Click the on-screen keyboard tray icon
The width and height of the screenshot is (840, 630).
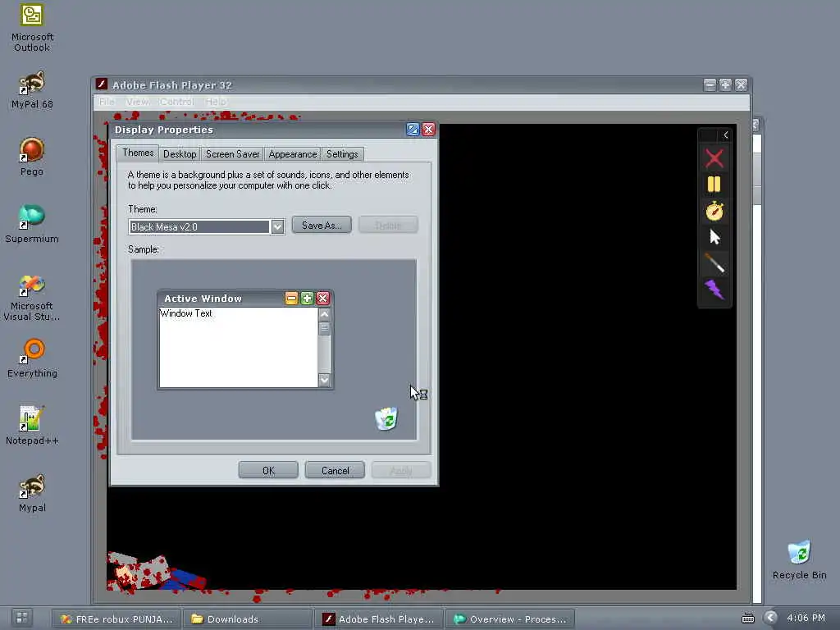click(748, 619)
